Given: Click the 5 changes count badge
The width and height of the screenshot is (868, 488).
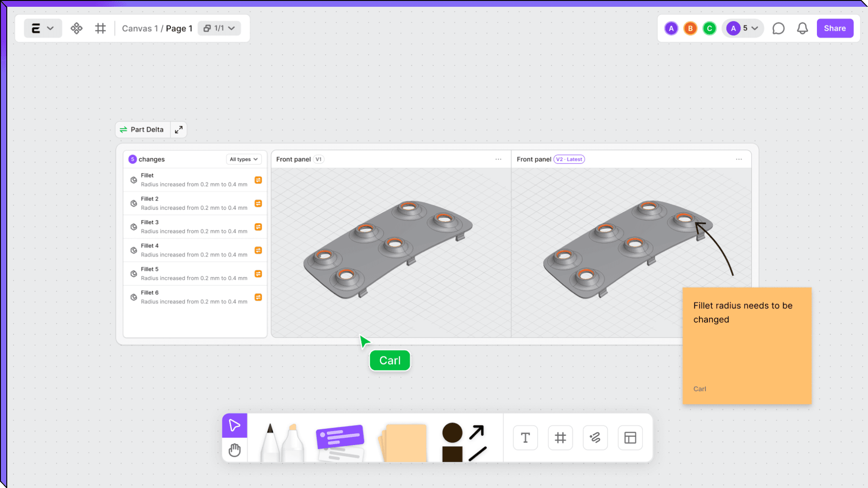Looking at the screenshot, I should point(132,160).
